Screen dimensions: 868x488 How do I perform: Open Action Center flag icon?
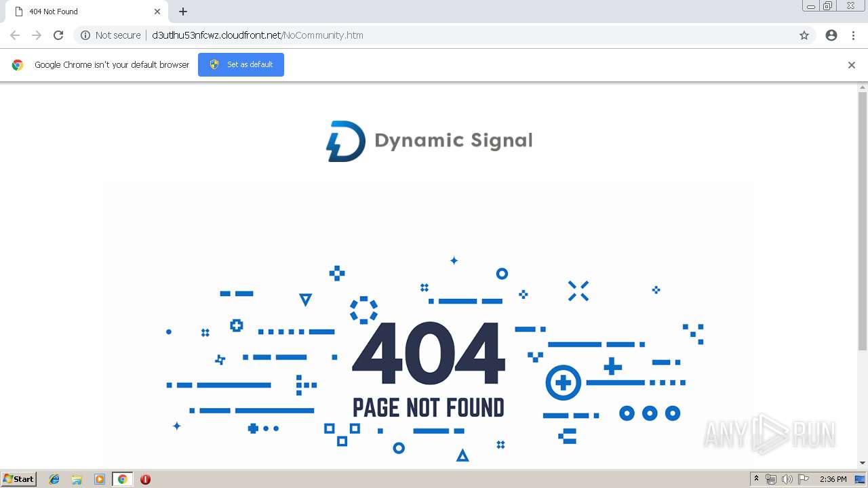[x=804, y=479]
